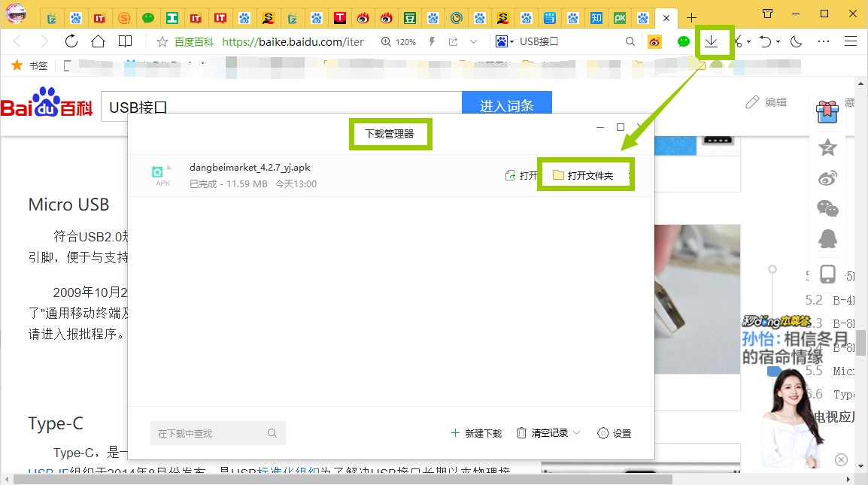This screenshot has width=868, height=485.
Task: Switch to the Zhihu 知 tab
Action: pos(596,18)
